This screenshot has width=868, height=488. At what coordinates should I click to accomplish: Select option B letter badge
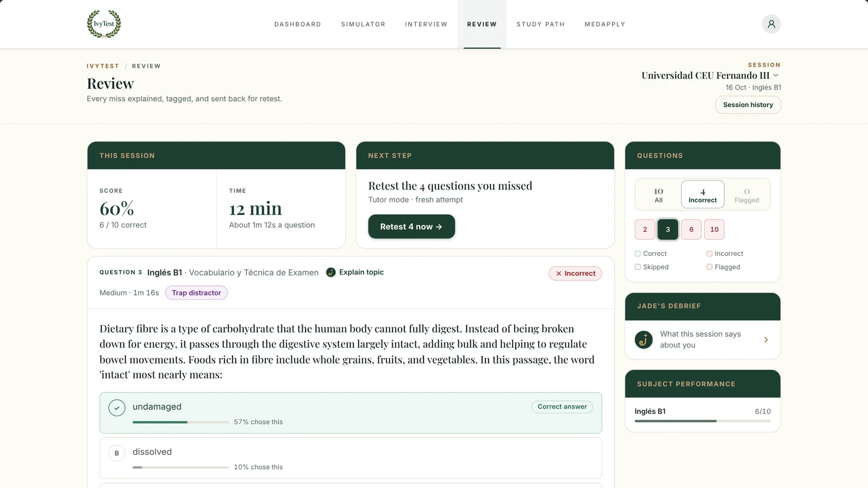[117, 453]
